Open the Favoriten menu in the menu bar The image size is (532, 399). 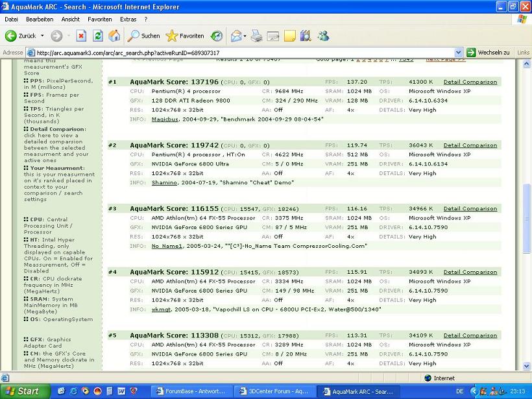100,19
